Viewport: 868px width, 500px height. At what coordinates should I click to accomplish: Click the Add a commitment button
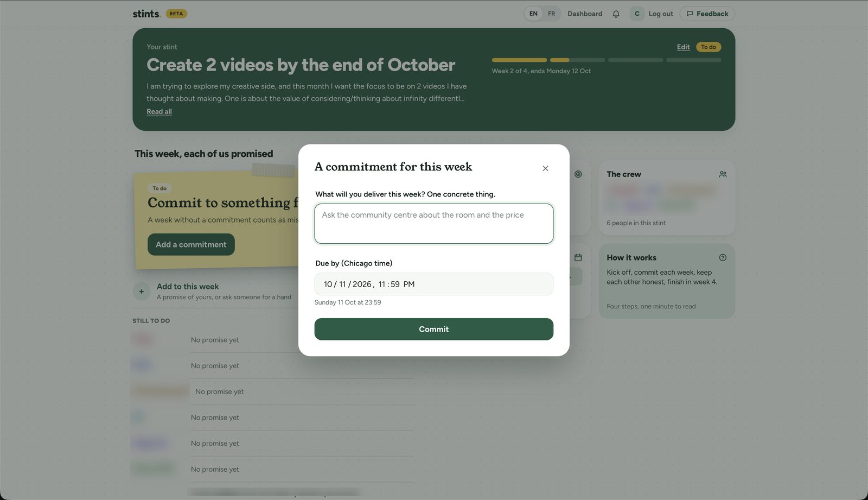tap(191, 244)
